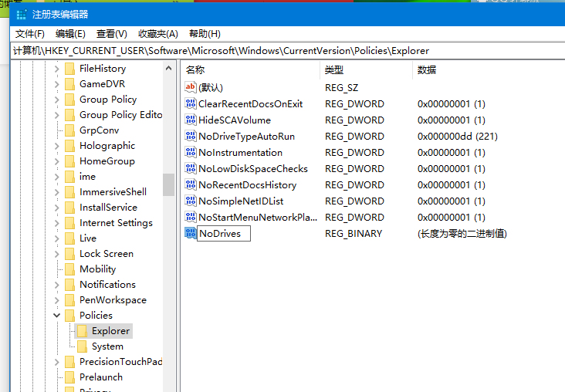Viewport: 565px width, 392px height.
Task: Open the 文件(F) menu
Action: tap(30, 34)
